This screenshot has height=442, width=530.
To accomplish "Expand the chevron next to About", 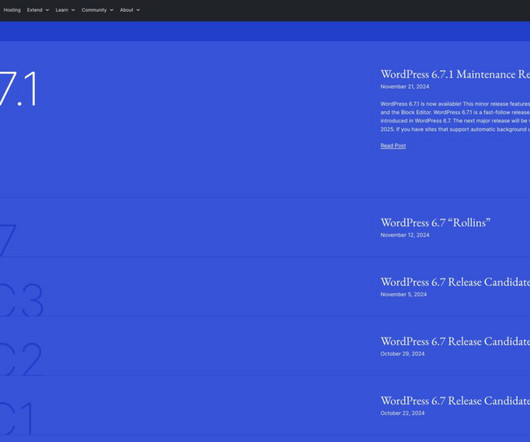I will (138, 10).
